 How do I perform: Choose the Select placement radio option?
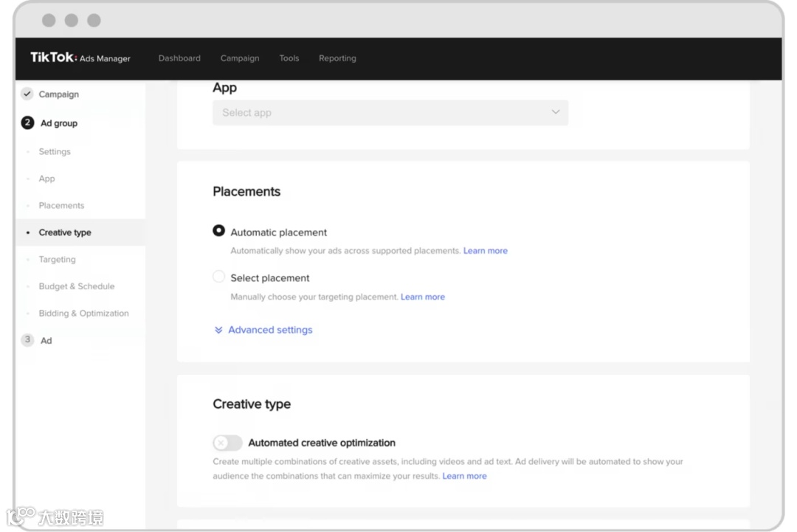click(219, 277)
